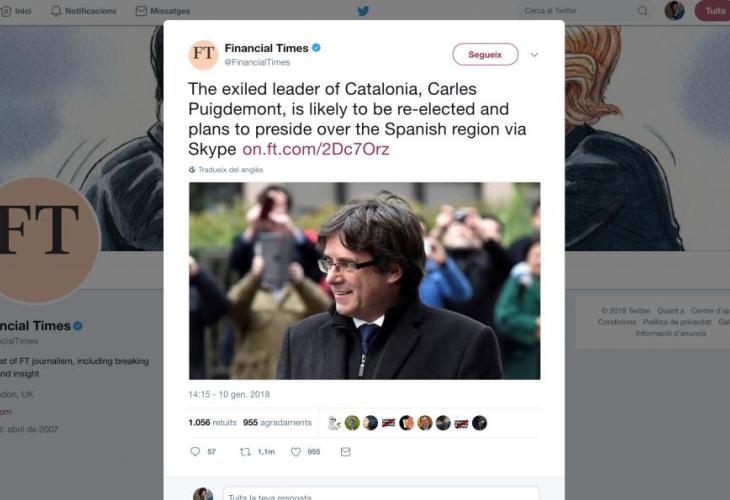This screenshot has width=730, height=500.
Task: Retweet the Financial Times tweet
Action: point(246,452)
